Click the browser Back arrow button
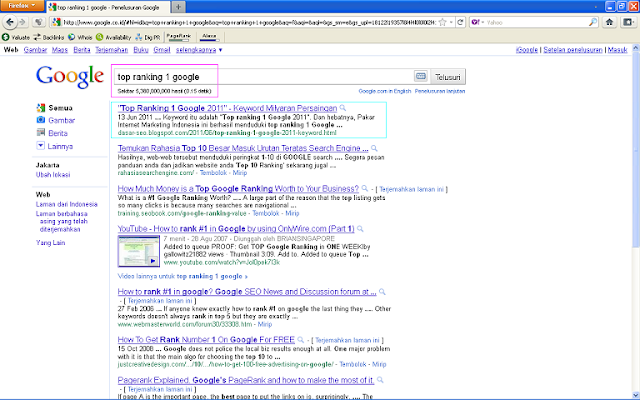 [x=10, y=22]
